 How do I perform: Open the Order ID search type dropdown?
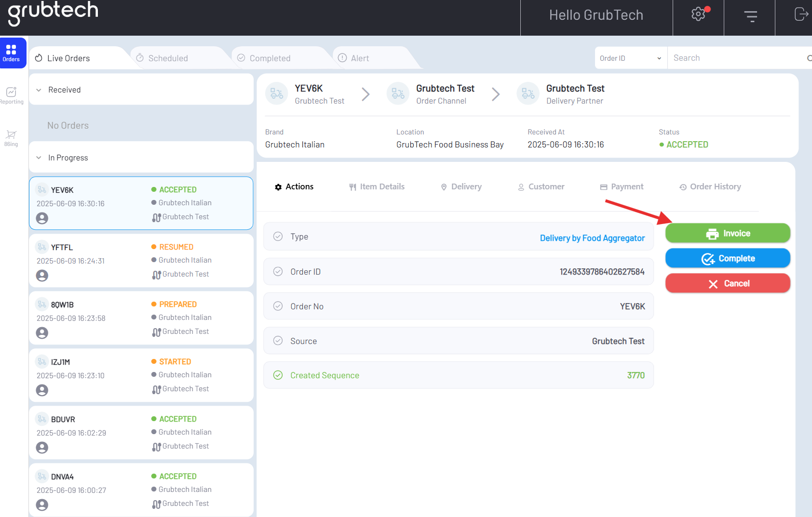coord(631,58)
